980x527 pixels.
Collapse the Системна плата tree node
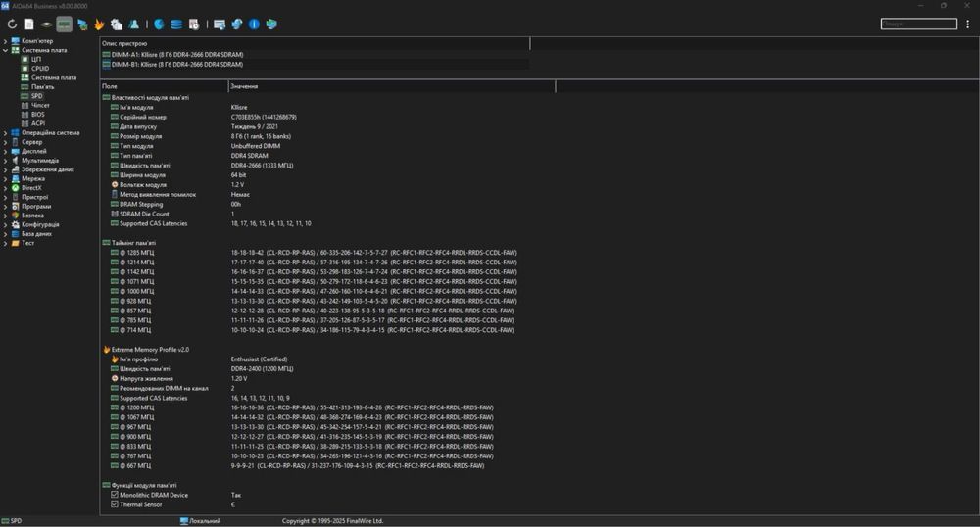tap(6, 50)
